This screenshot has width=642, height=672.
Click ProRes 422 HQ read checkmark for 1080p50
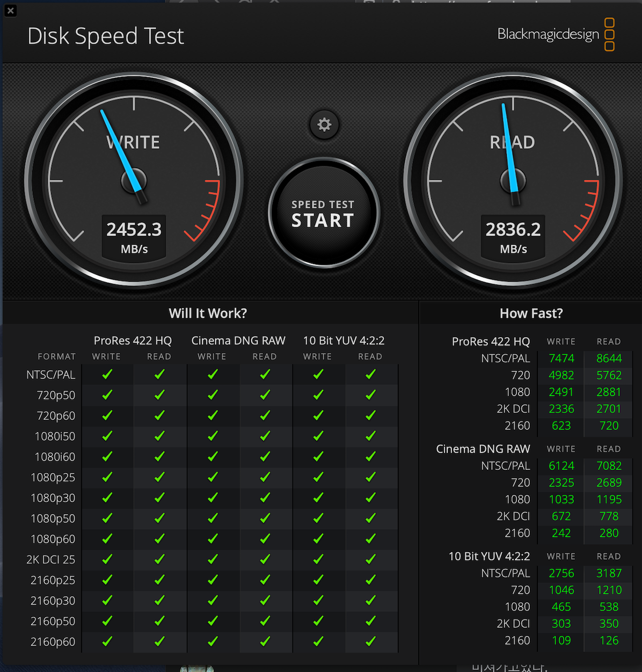tap(159, 518)
